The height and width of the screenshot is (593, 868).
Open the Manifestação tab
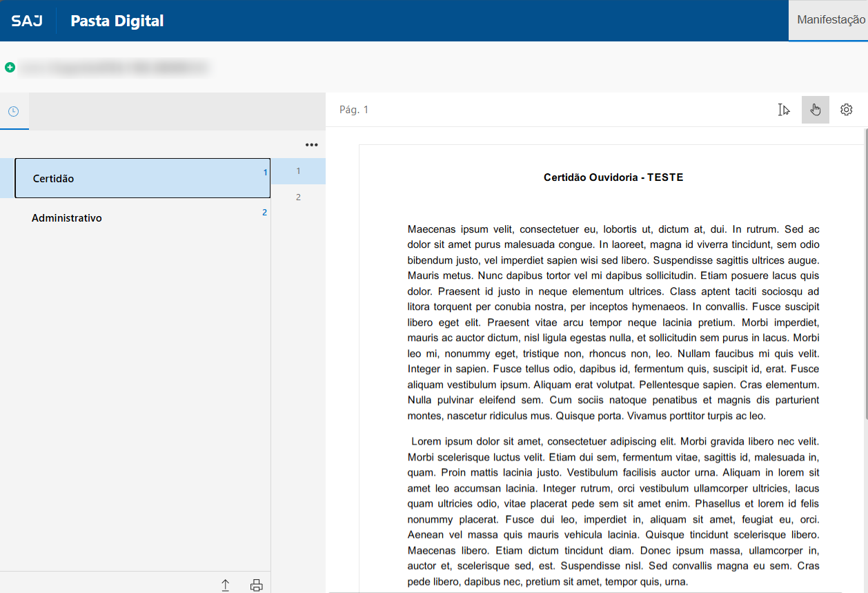(x=829, y=20)
